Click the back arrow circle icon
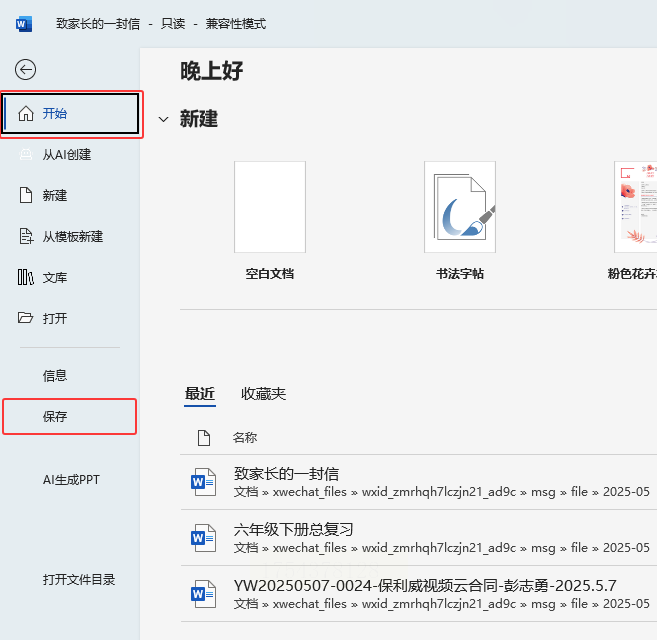Screen dimensions: 657x640 [x=25, y=69]
